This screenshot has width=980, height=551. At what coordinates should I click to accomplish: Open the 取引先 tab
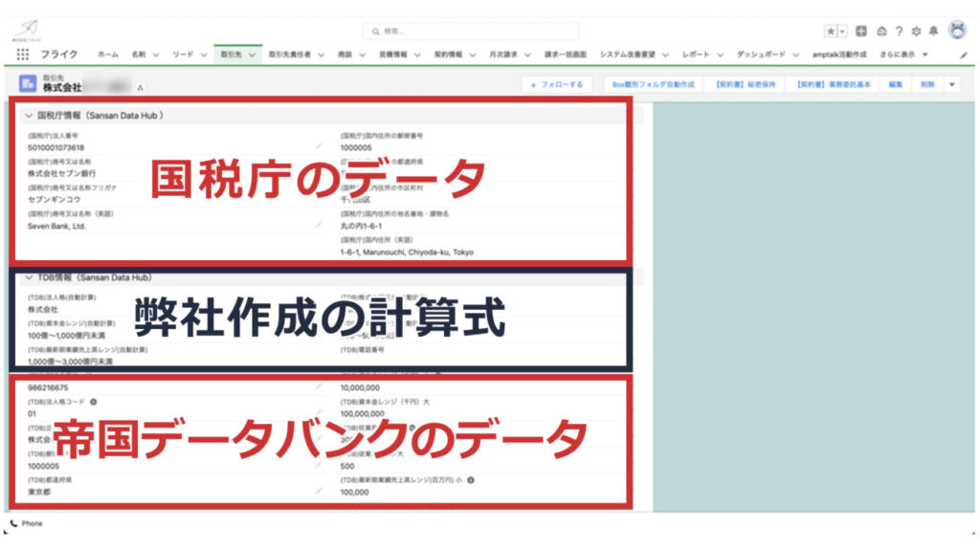pos(231,55)
